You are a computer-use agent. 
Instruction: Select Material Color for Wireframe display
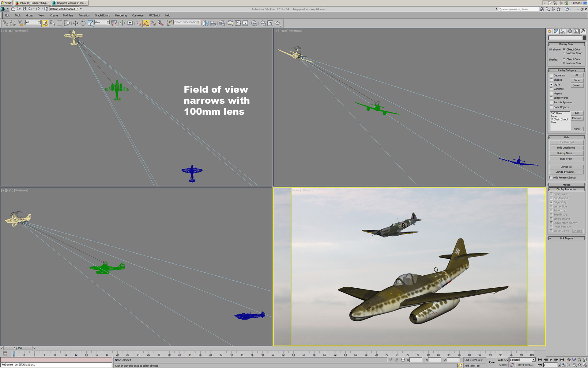point(564,53)
